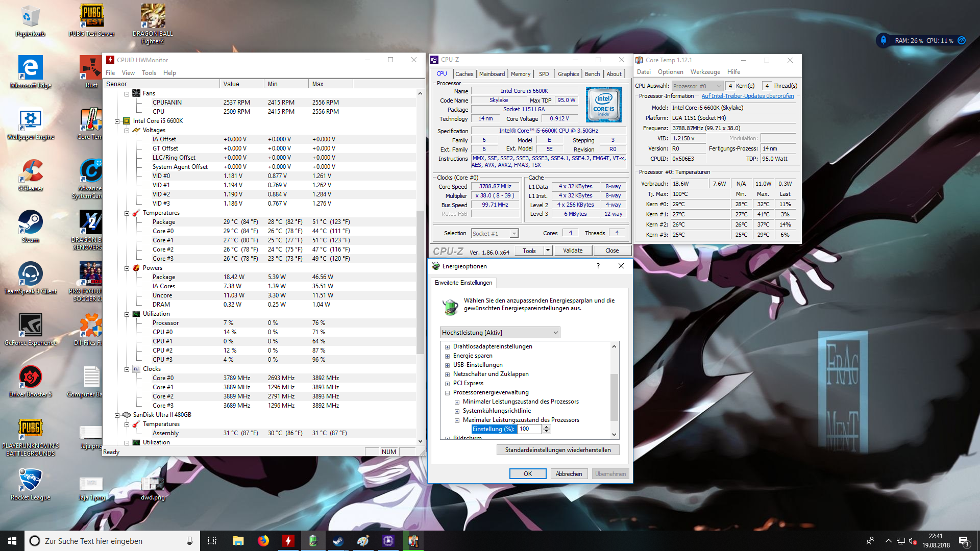
Task: Collapse Prozessorenergieverwaltung tree node
Action: pyautogui.click(x=447, y=393)
